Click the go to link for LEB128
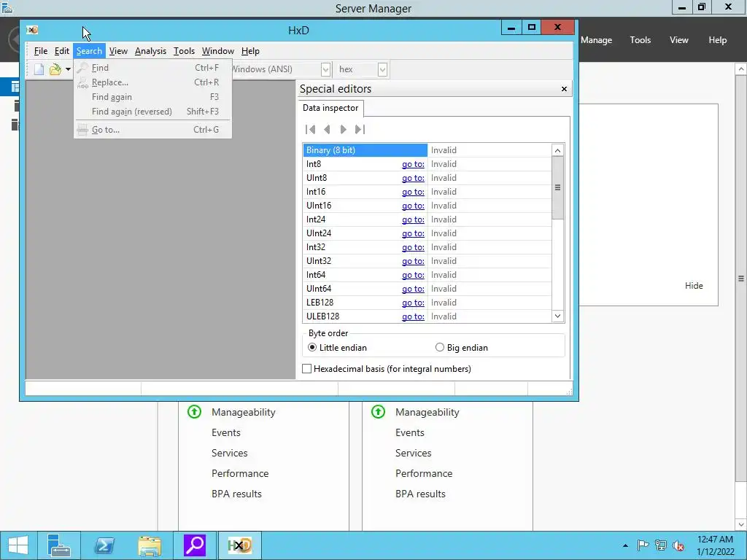This screenshot has width=747, height=560. pyautogui.click(x=413, y=303)
